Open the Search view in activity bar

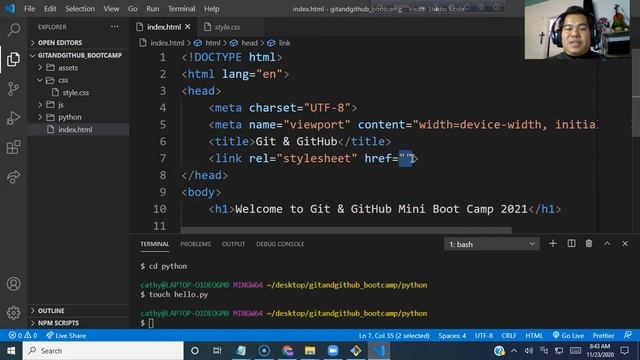tap(13, 29)
